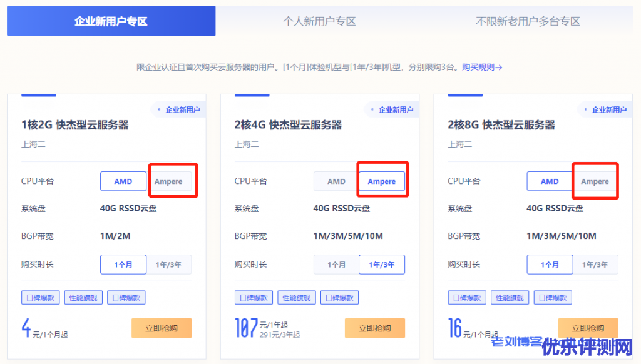This screenshot has height=364, width=641.
Task: Open the 个人新用户专区 tab
Action: (x=319, y=21)
